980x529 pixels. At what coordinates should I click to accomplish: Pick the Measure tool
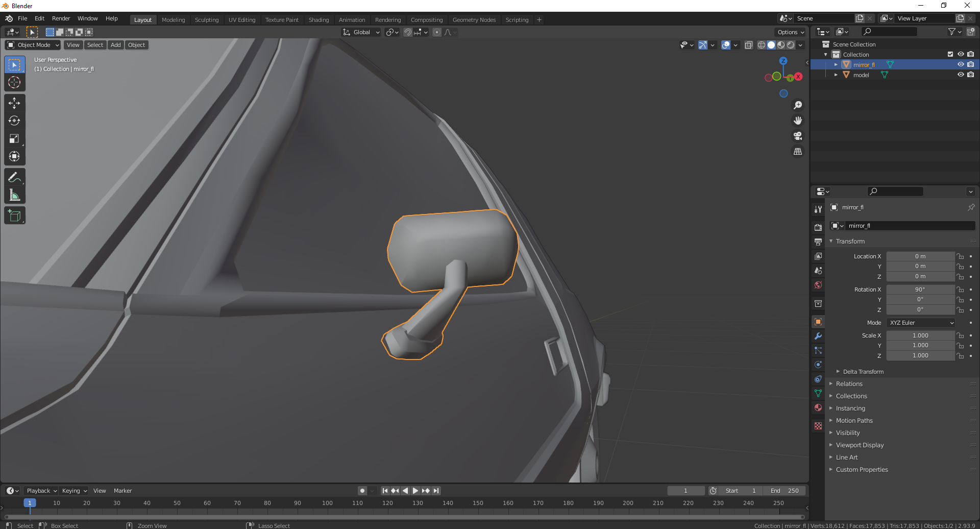click(x=14, y=196)
